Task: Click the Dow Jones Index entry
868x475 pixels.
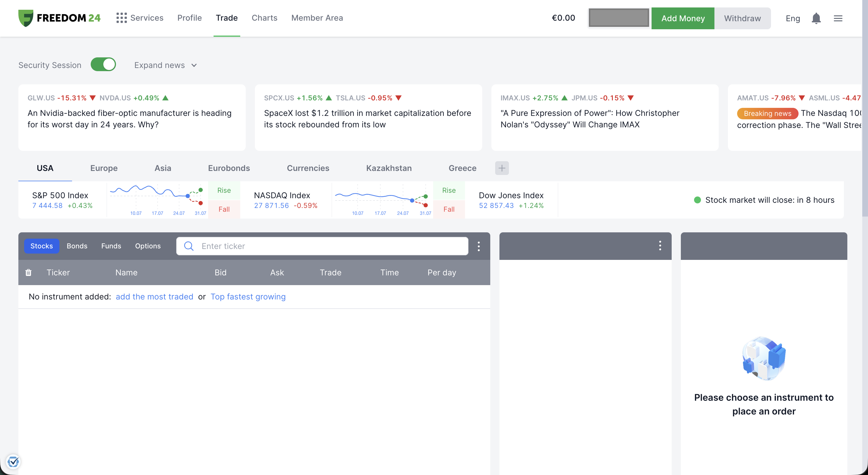Action: (511, 200)
